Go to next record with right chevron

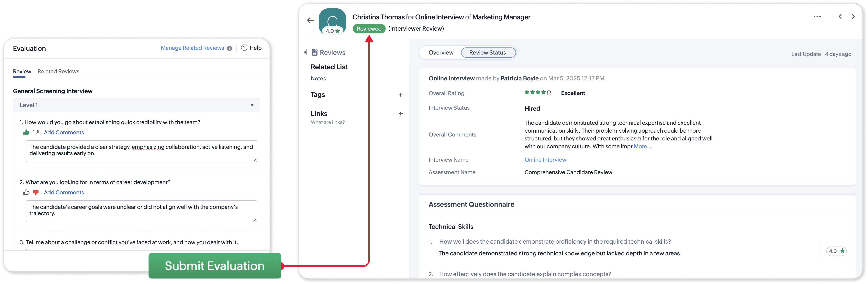(x=853, y=16)
